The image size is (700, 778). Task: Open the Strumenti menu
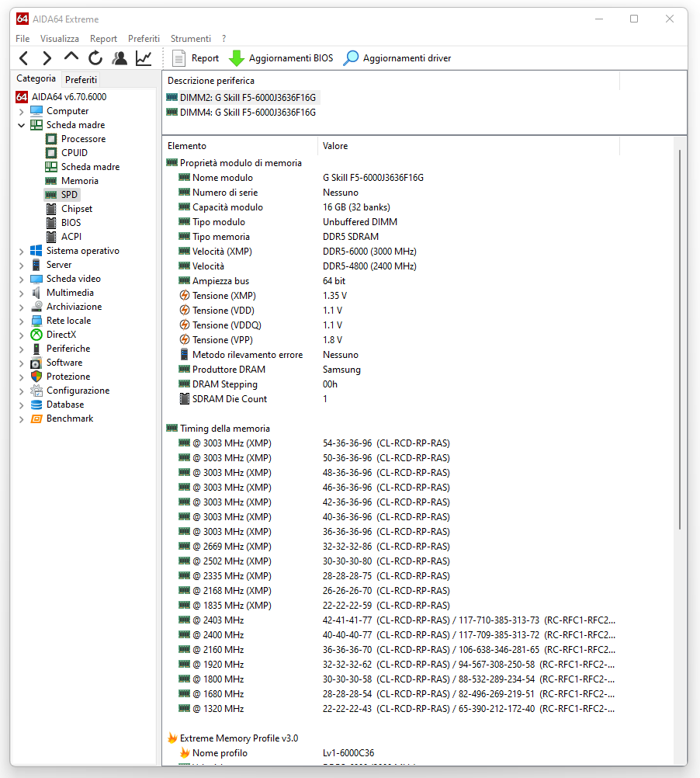[191, 38]
